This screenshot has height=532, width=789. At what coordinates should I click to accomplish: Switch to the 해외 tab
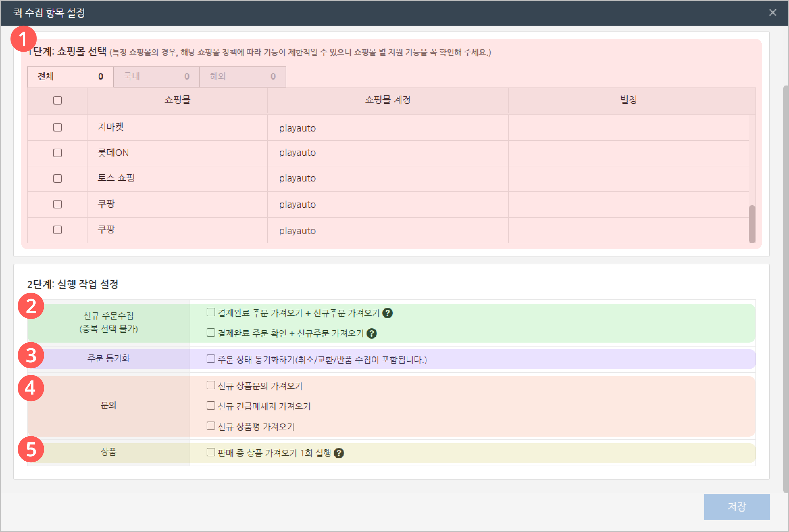point(242,77)
